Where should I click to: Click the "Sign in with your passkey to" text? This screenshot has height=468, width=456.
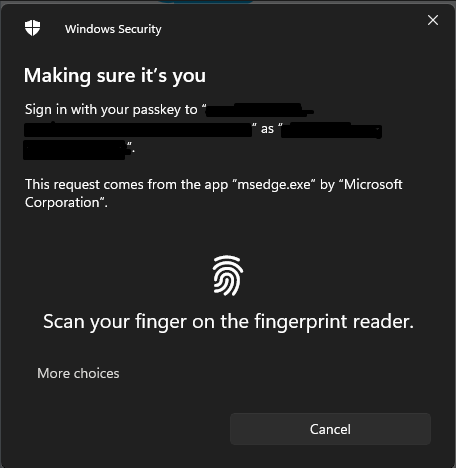pyautogui.click(x=111, y=110)
